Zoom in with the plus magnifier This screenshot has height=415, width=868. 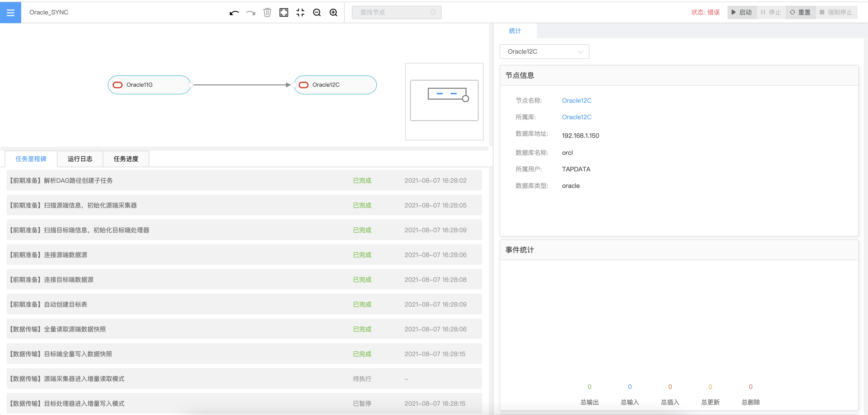[333, 13]
